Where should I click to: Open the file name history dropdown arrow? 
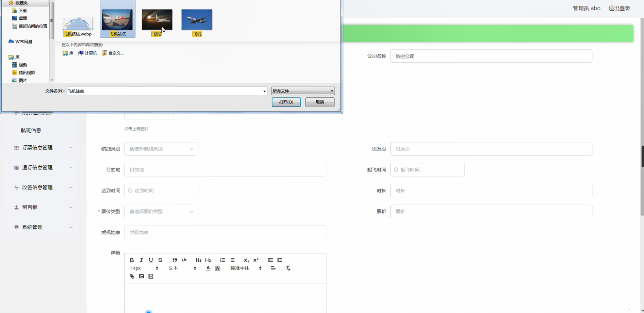point(264,91)
